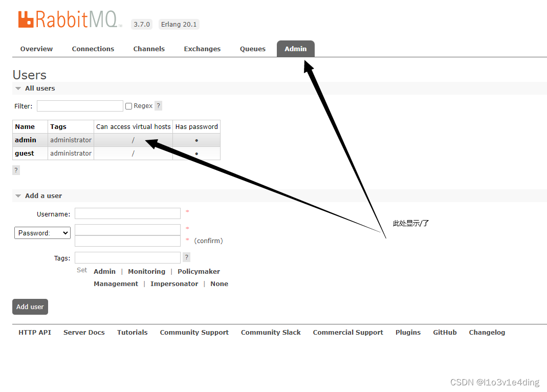Set tag to Impersonator
547x392 pixels.
pyautogui.click(x=174, y=284)
